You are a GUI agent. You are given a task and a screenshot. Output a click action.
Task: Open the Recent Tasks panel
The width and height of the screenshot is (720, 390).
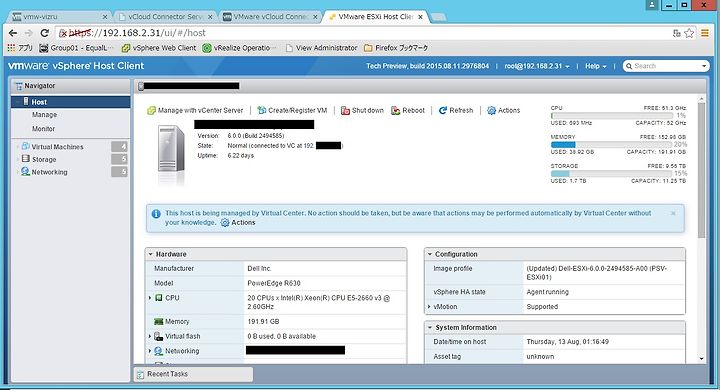[x=193, y=374]
